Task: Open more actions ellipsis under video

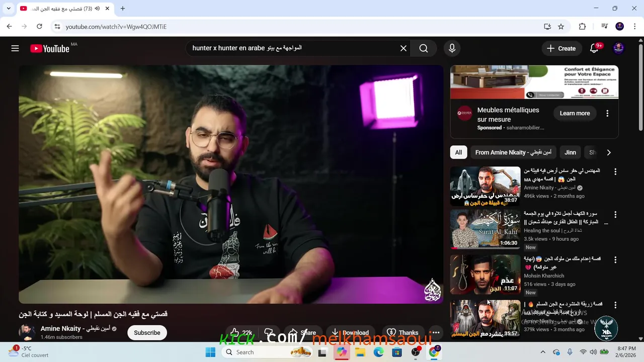Action: pos(436,332)
